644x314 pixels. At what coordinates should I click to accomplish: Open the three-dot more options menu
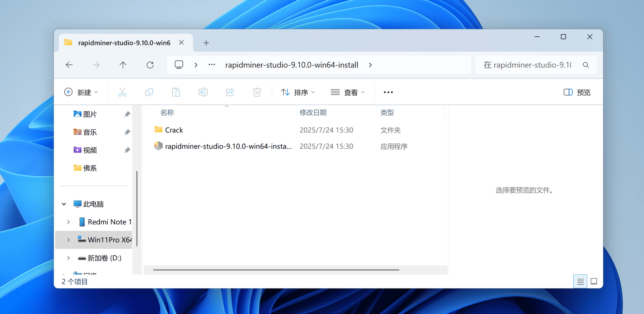(x=388, y=92)
